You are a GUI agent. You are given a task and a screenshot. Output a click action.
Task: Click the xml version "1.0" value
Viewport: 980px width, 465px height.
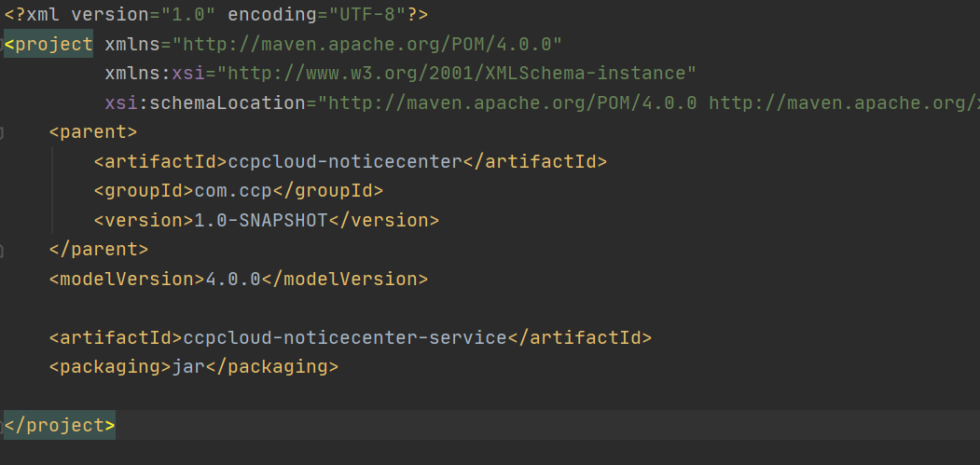[188, 14]
